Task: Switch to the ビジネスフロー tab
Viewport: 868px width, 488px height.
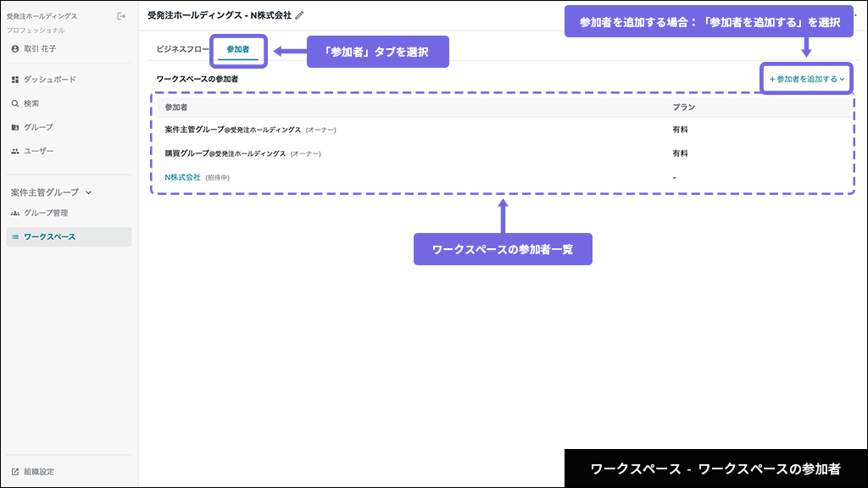Action: [x=182, y=49]
